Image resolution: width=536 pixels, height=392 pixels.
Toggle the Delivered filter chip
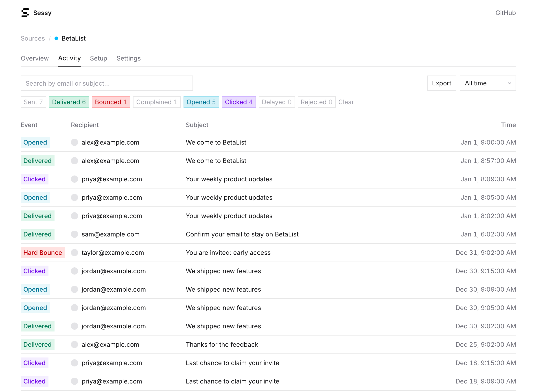click(69, 102)
